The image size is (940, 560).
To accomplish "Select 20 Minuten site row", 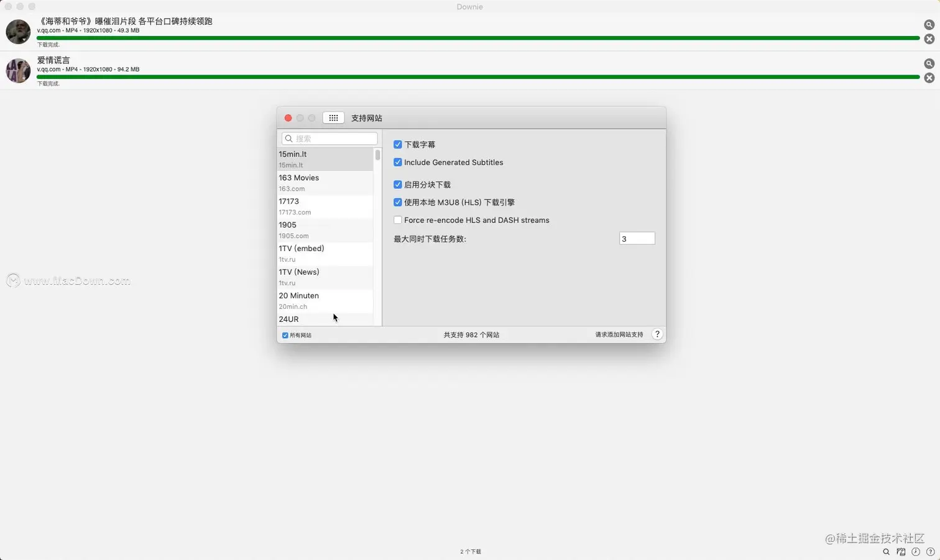I will point(325,301).
